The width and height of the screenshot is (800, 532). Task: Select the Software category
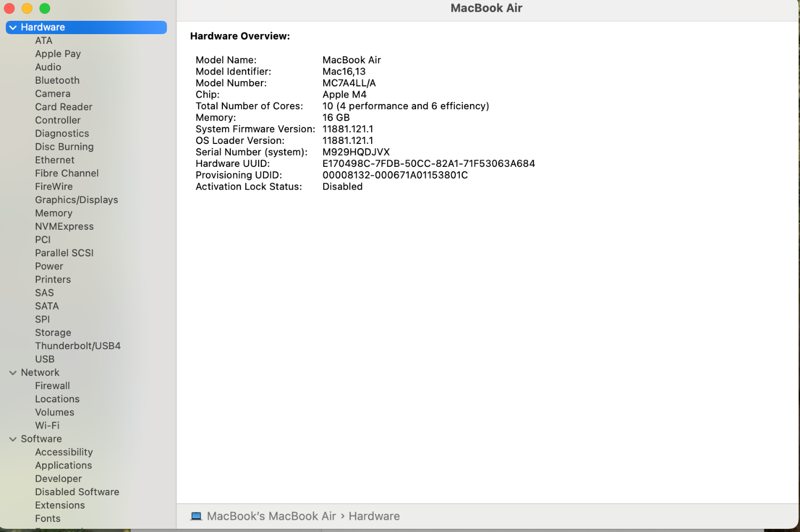tap(41, 439)
